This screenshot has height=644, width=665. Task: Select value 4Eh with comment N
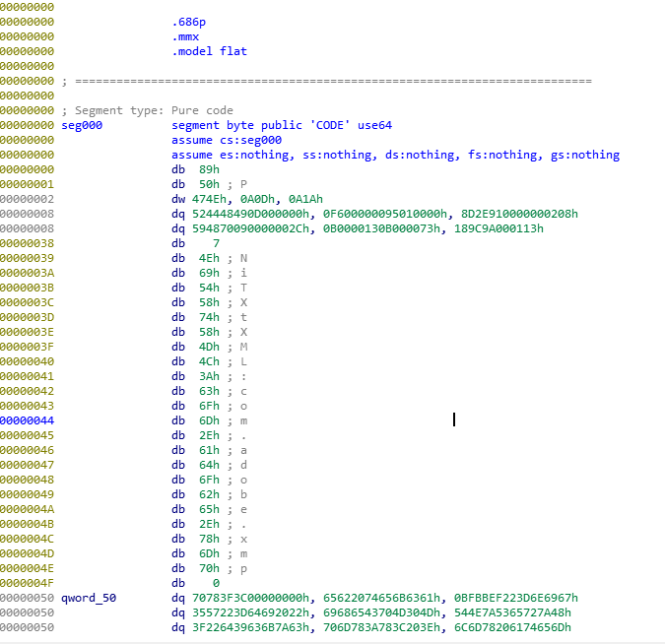pyautogui.click(x=209, y=259)
